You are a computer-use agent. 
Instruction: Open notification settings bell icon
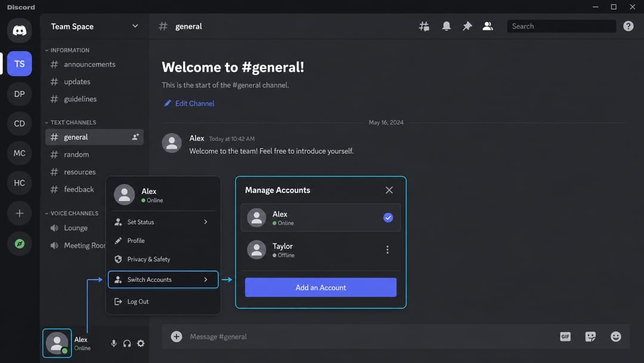[446, 26]
